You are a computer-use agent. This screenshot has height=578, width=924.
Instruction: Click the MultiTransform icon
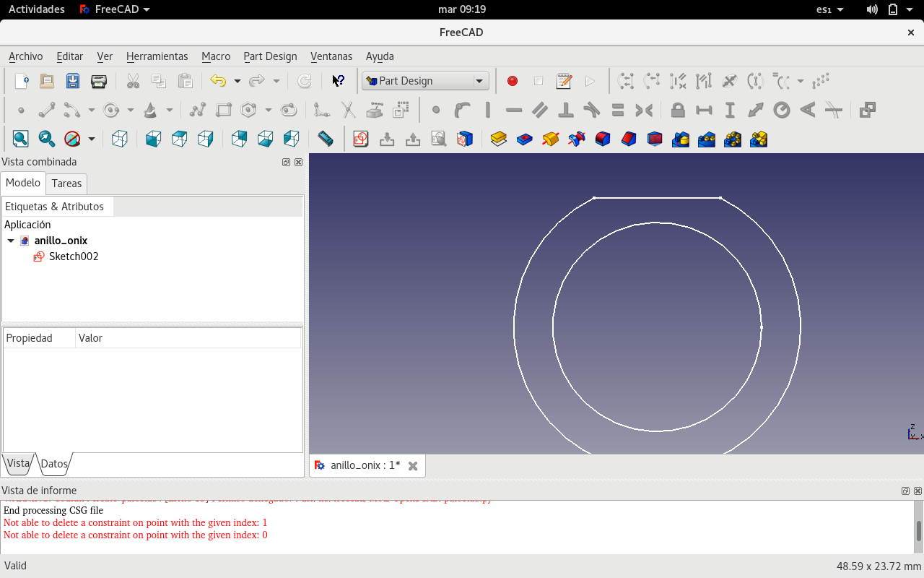(x=759, y=139)
